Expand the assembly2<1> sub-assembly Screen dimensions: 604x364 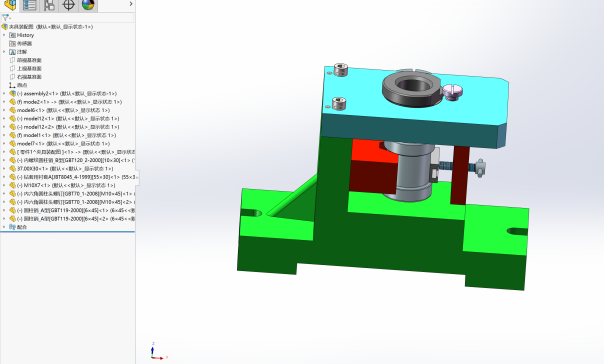[x=4, y=94]
